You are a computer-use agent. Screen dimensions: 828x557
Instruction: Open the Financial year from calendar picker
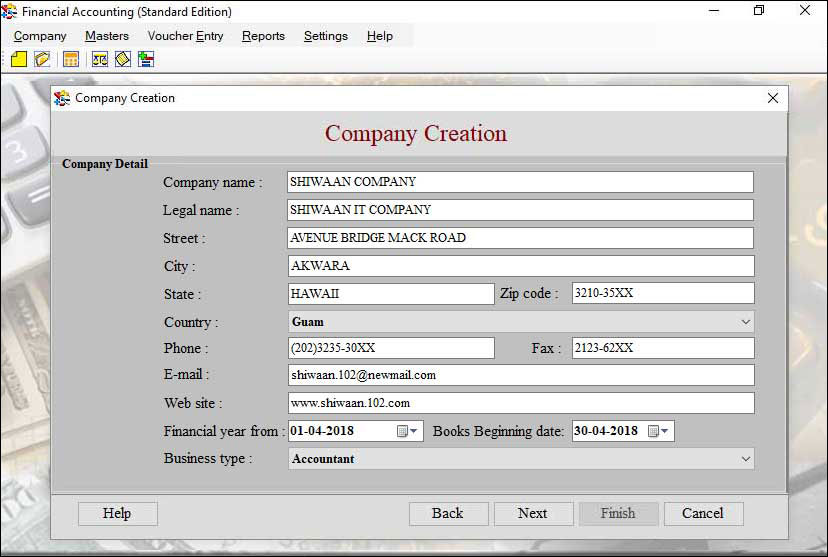click(407, 431)
